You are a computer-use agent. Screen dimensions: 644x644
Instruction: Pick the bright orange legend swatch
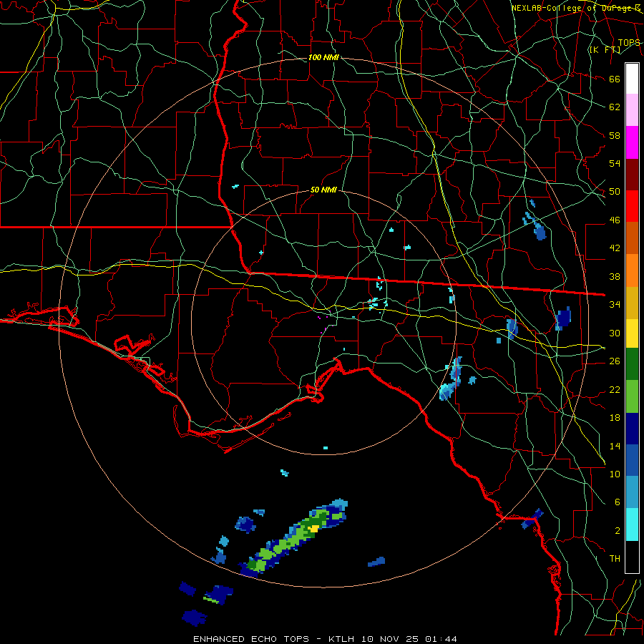tap(632, 270)
